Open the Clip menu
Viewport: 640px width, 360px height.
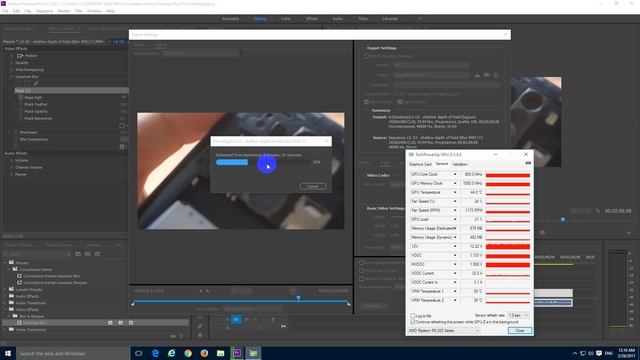click(x=28, y=11)
